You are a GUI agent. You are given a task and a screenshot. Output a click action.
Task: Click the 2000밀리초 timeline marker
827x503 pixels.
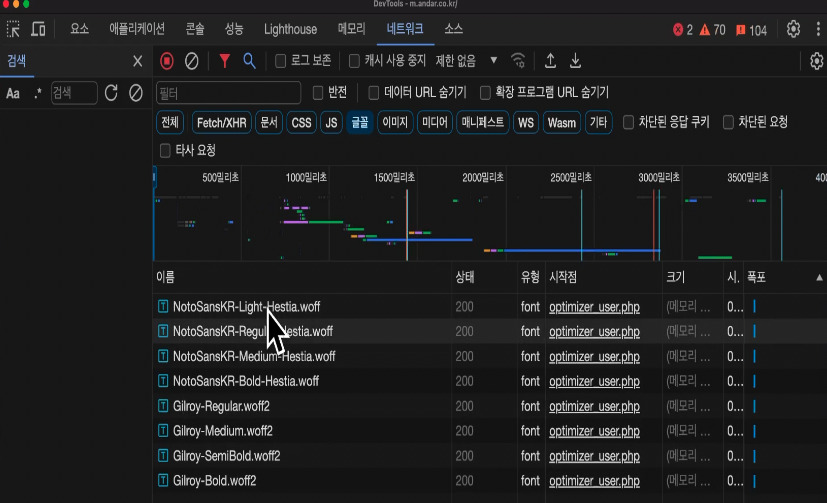(x=483, y=177)
